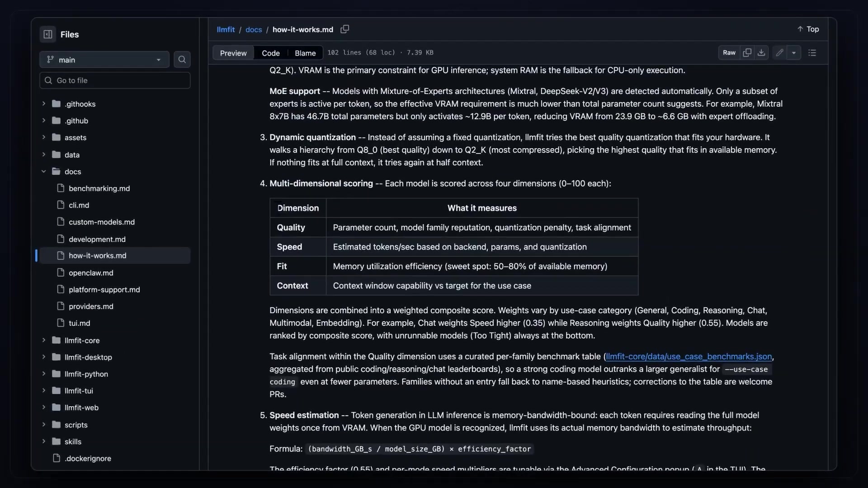Click the platform-support.md file icon
Image resolution: width=868 pixels, height=488 pixels.
(x=61, y=290)
